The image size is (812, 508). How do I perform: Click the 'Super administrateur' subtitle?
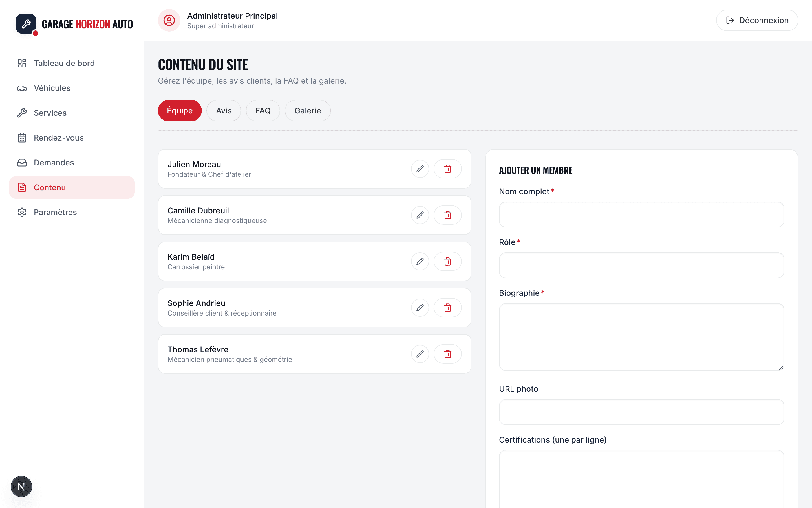coord(220,26)
